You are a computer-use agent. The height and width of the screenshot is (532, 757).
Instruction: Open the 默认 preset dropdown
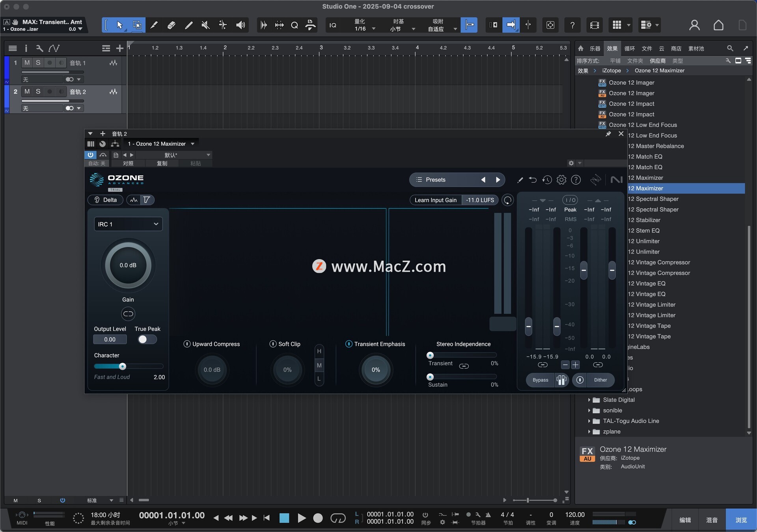173,155
